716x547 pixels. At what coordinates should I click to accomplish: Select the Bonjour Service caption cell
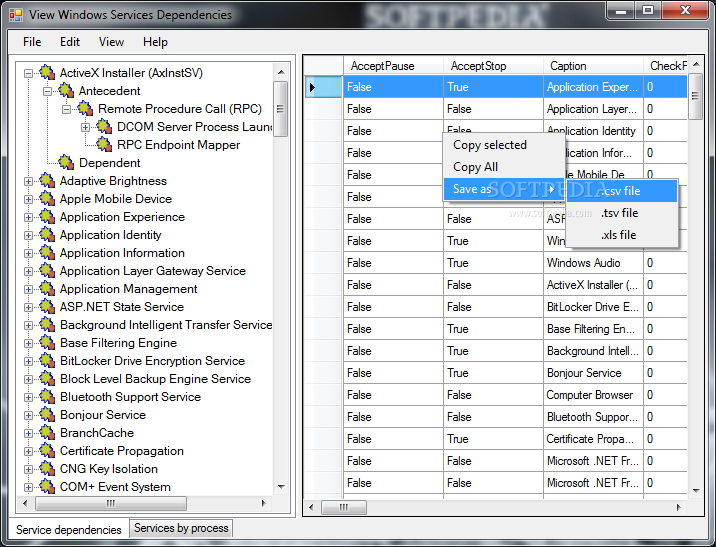pyautogui.click(x=593, y=373)
